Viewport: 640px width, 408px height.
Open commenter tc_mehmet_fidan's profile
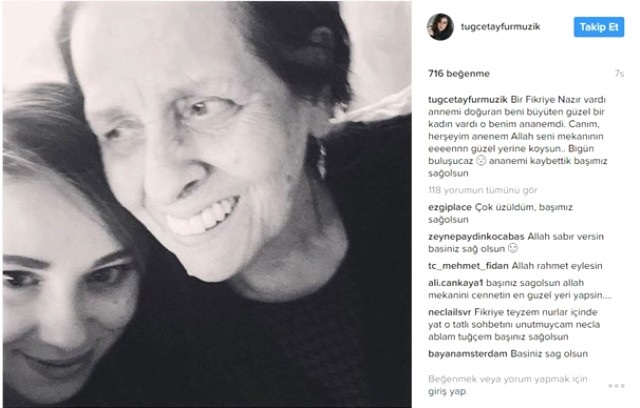[x=468, y=266]
